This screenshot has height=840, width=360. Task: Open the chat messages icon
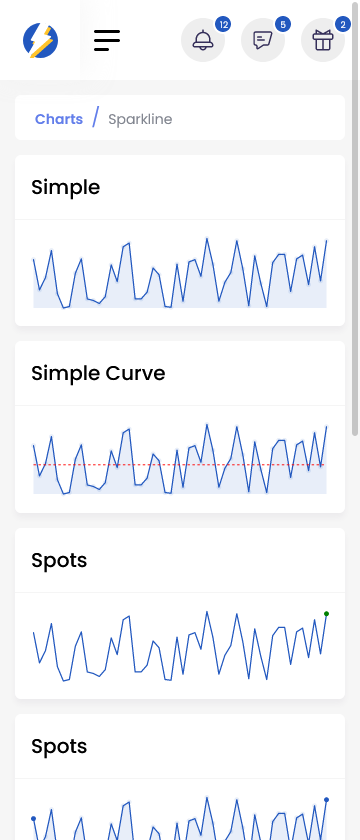tap(262, 40)
